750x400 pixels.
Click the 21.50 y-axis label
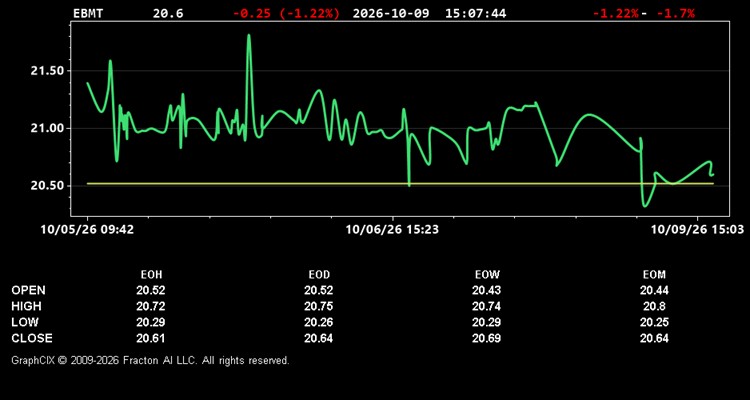[x=47, y=71]
